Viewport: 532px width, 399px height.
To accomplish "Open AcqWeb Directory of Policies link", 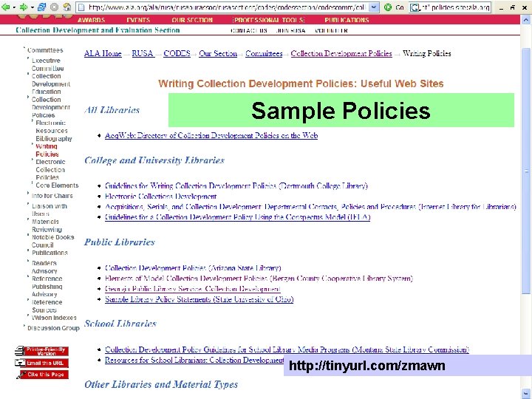I will [211, 136].
